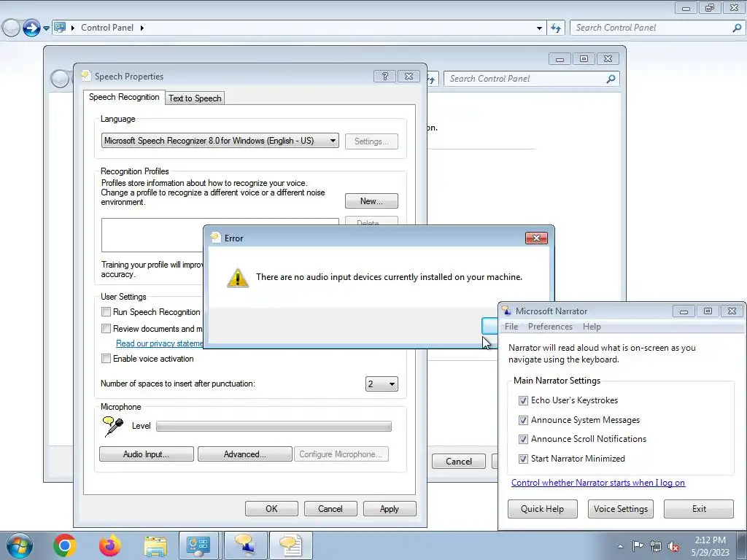
Task: Switch to Text to Speech tab
Action: 195,98
